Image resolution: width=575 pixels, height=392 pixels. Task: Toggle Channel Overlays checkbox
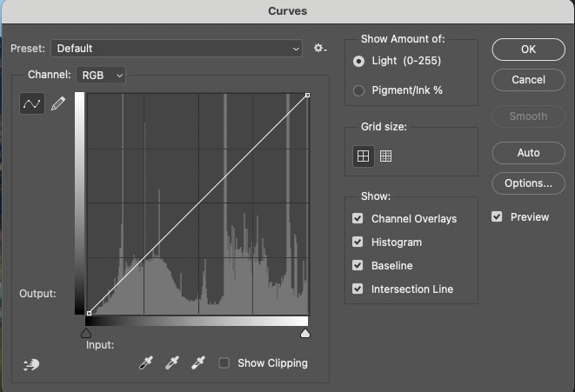pyautogui.click(x=358, y=218)
